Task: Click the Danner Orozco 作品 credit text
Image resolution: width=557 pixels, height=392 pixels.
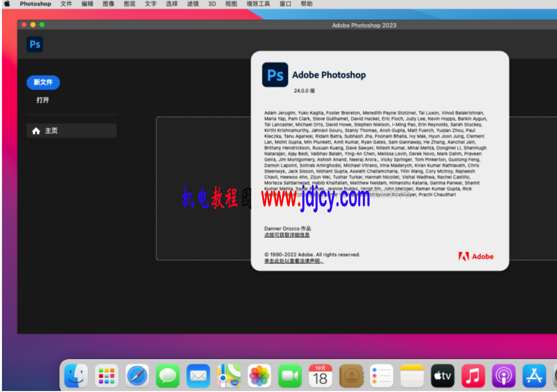Action: [x=288, y=228]
